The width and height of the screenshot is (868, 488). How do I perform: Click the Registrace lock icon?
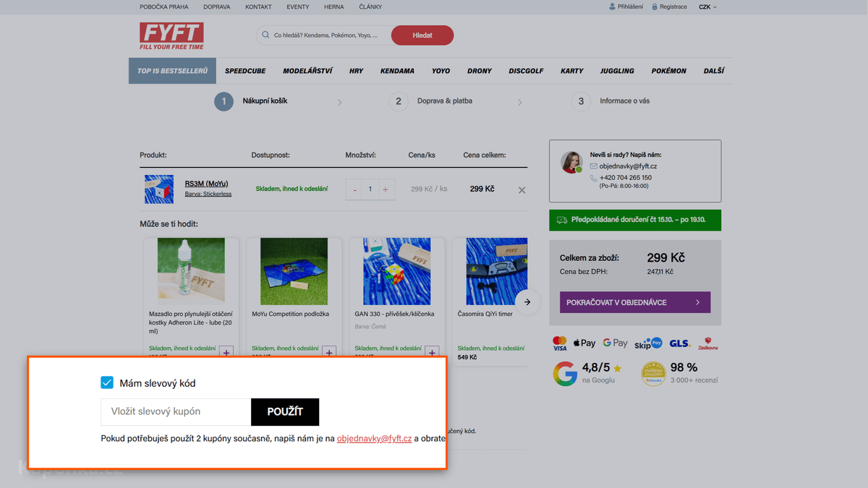[655, 7]
